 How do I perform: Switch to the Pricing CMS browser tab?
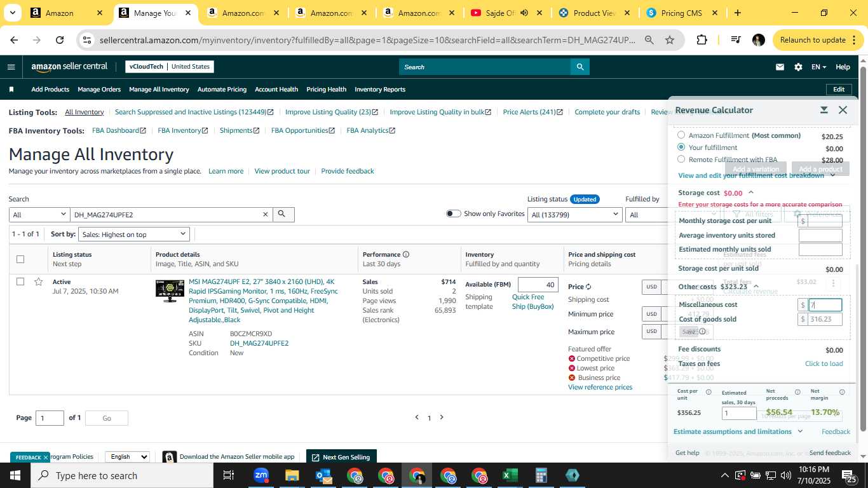click(x=681, y=13)
